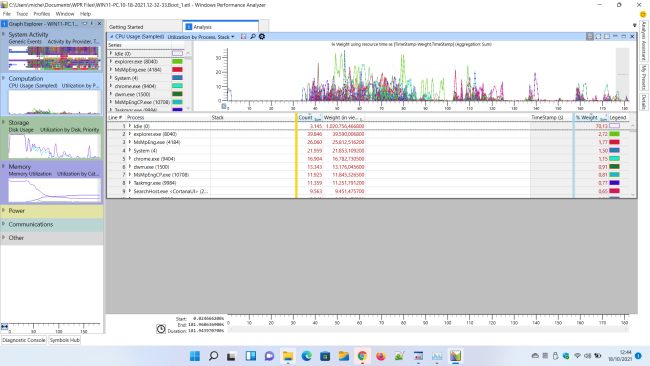Click the feedback smiley icon

(x=643, y=14)
